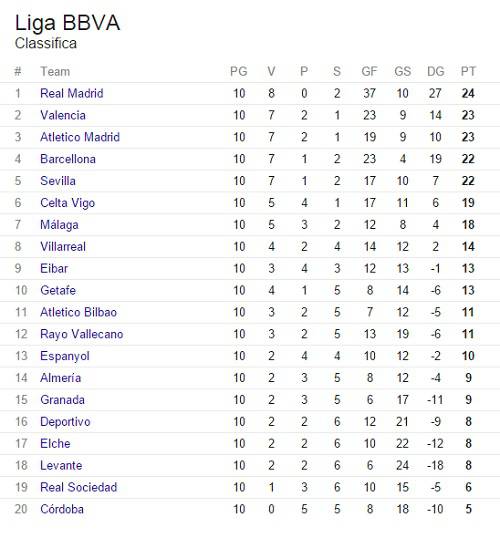Click the Real Sociedad team link
This screenshot has height=538, width=500.
[x=79, y=488]
